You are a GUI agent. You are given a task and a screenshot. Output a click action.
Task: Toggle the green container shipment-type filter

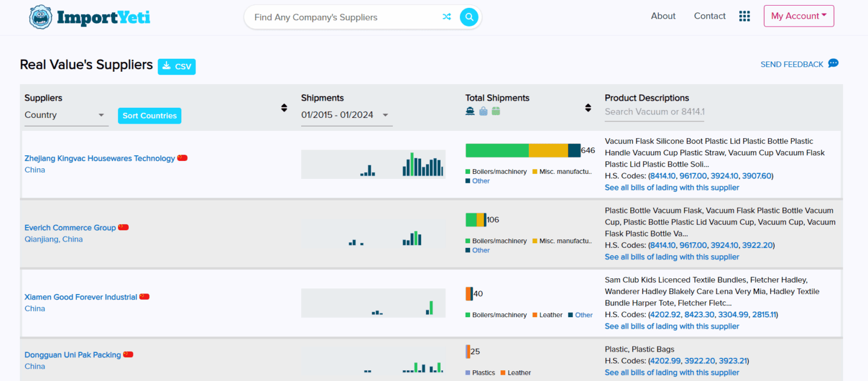coord(497,111)
